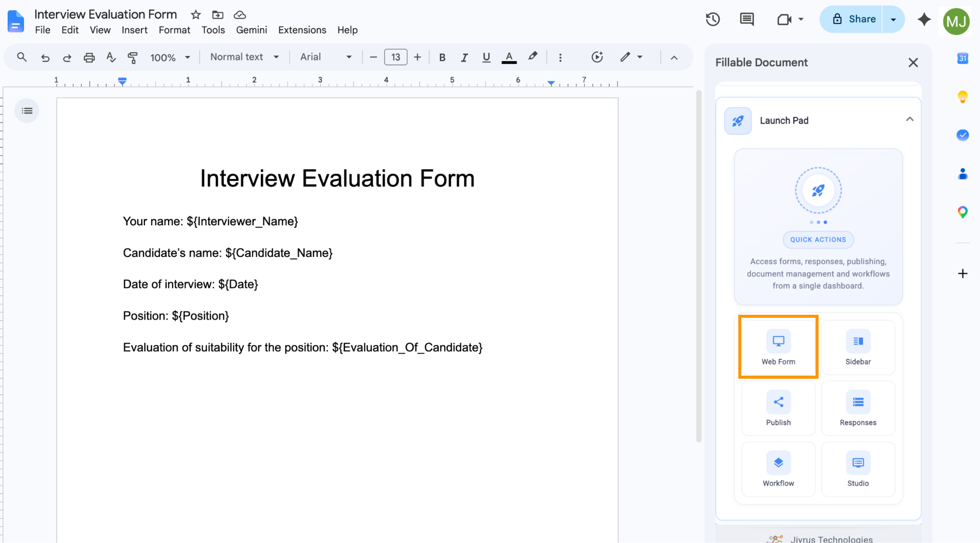Open Contacts in side panel

click(x=963, y=174)
